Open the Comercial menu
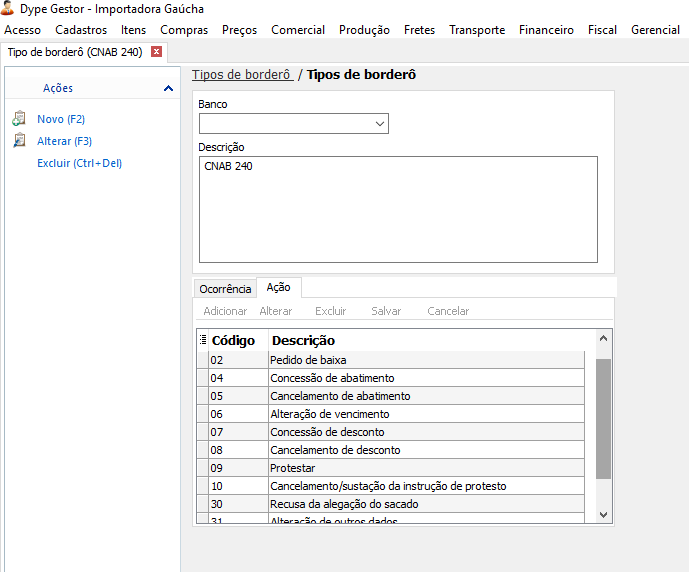 point(297,30)
